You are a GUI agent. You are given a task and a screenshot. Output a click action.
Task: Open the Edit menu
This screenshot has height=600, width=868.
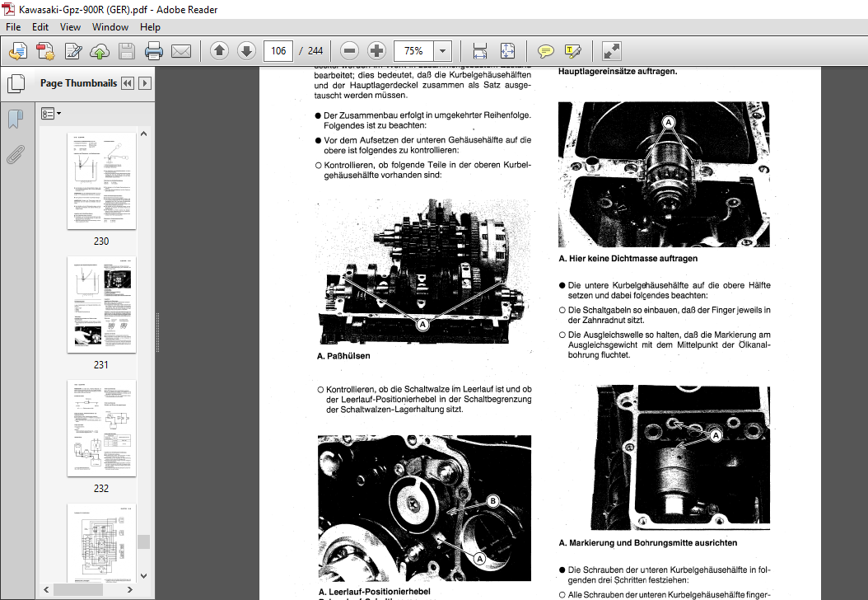(x=40, y=27)
